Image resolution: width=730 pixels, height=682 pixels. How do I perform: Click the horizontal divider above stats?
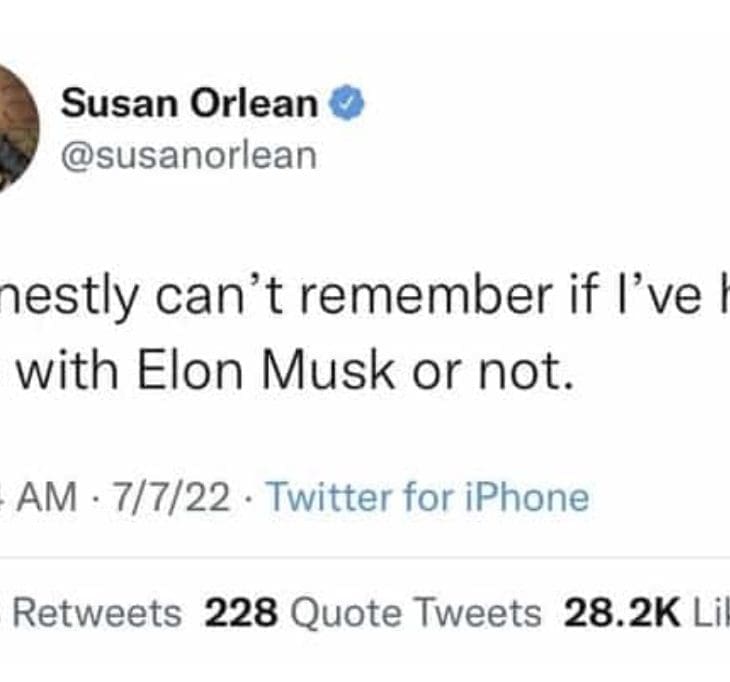(365, 557)
